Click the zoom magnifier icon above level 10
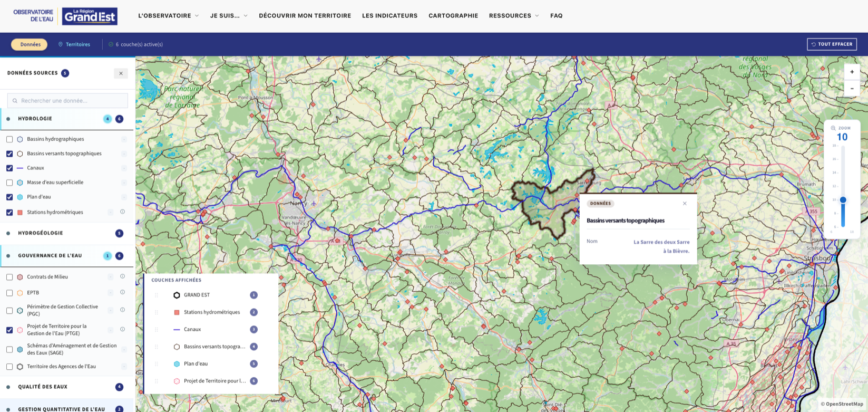The height and width of the screenshot is (412, 868). [x=833, y=128]
